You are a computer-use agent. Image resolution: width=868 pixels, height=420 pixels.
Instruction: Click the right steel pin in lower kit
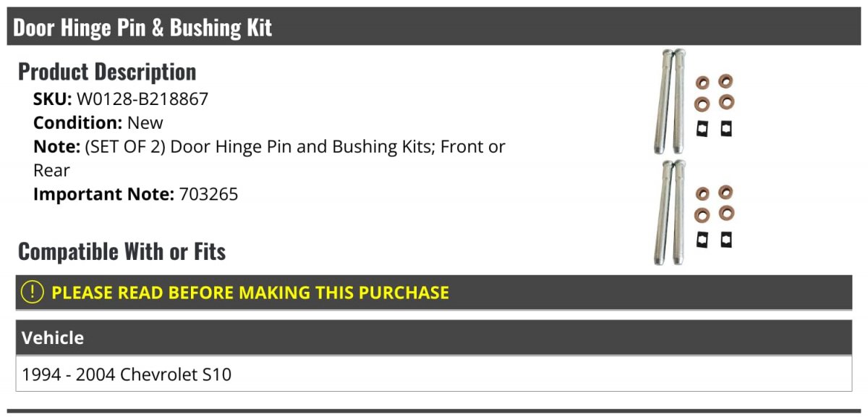(678, 213)
